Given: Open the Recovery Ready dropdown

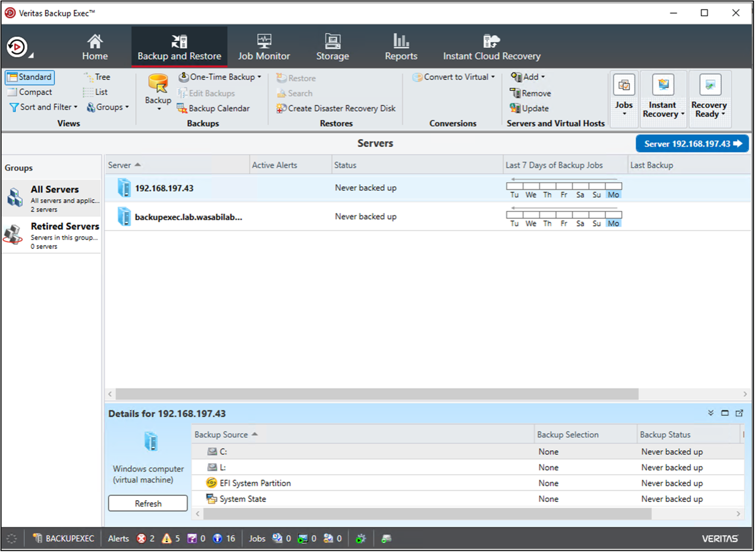Looking at the screenshot, I should coord(709,99).
